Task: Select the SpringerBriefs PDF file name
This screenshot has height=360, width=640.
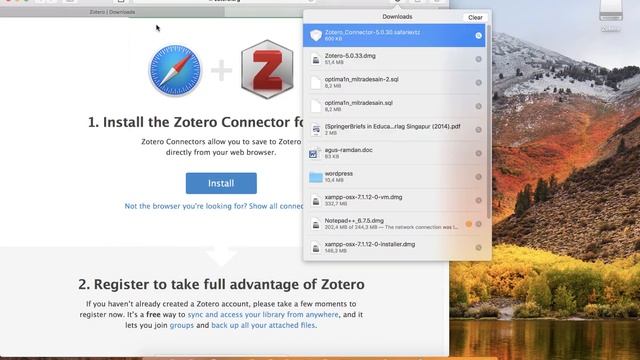Action: pyautogui.click(x=392, y=127)
